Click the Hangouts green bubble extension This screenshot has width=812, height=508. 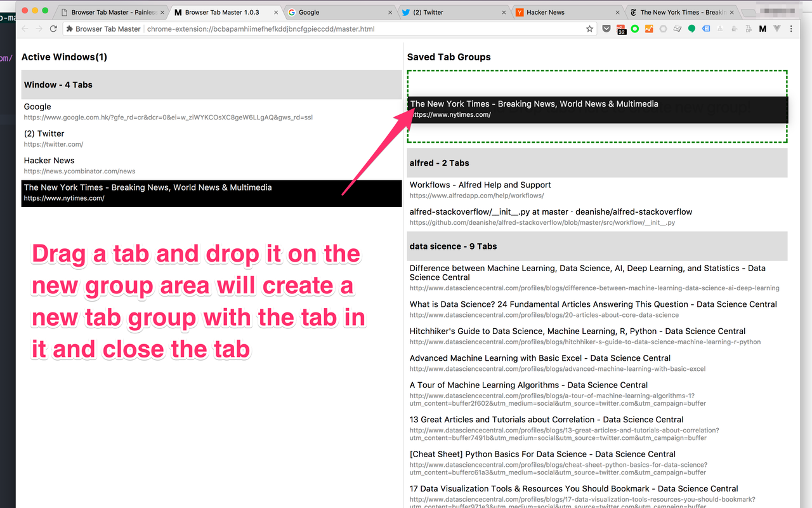(x=691, y=29)
